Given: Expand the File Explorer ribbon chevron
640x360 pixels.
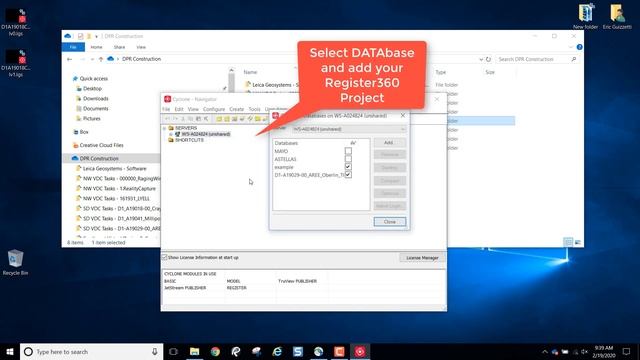Looking at the screenshot, I should 571,47.
